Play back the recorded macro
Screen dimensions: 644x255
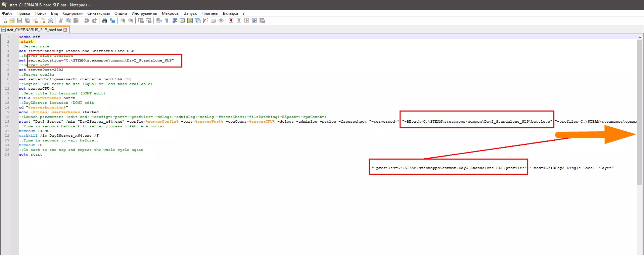(x=247, y=20)
